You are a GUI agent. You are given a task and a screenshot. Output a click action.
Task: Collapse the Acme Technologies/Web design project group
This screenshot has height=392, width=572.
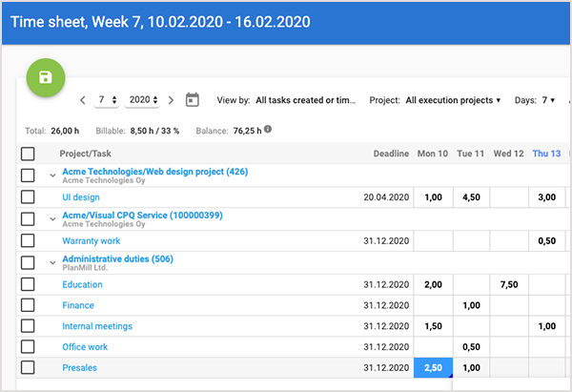click(52, 175)
